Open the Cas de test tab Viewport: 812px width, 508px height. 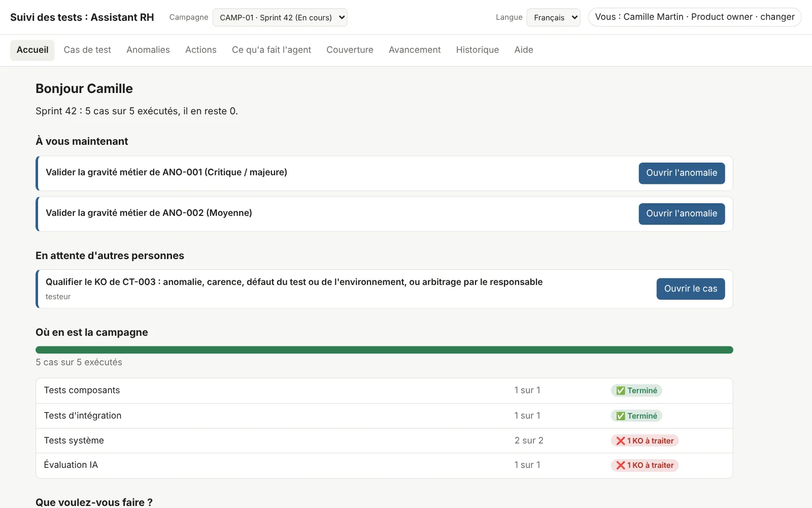[x=87, y=50]
